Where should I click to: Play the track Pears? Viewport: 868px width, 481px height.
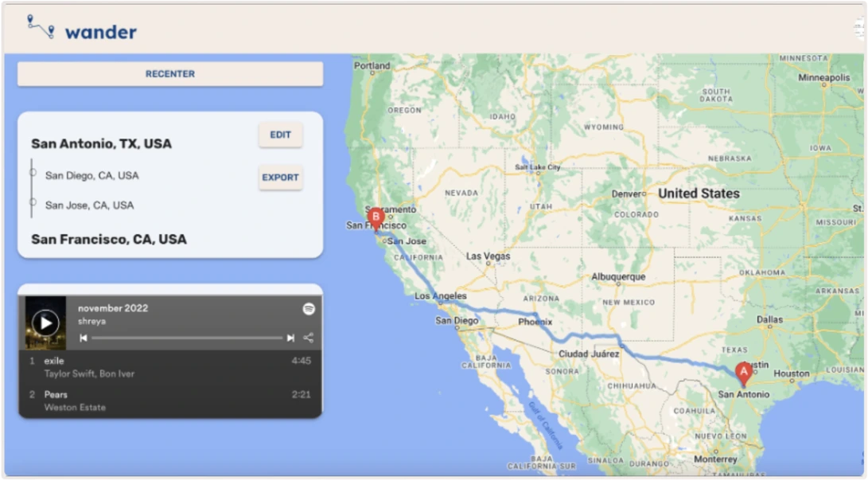[56, 394]
